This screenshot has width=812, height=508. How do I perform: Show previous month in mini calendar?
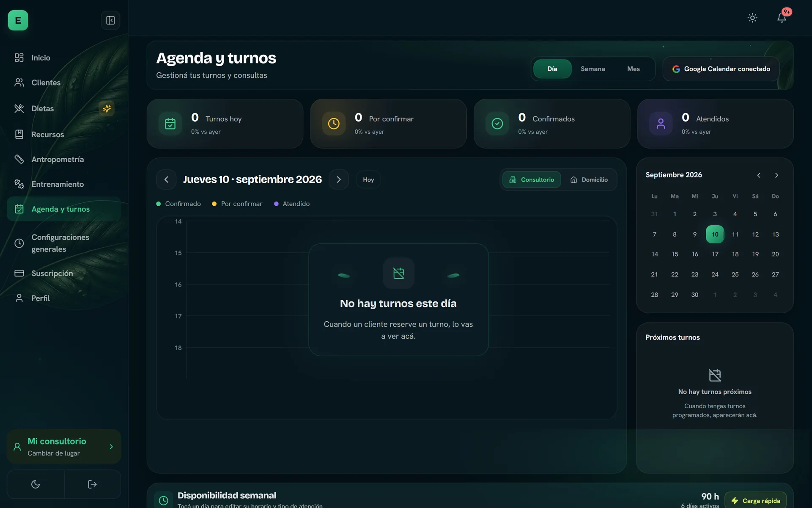759,175
